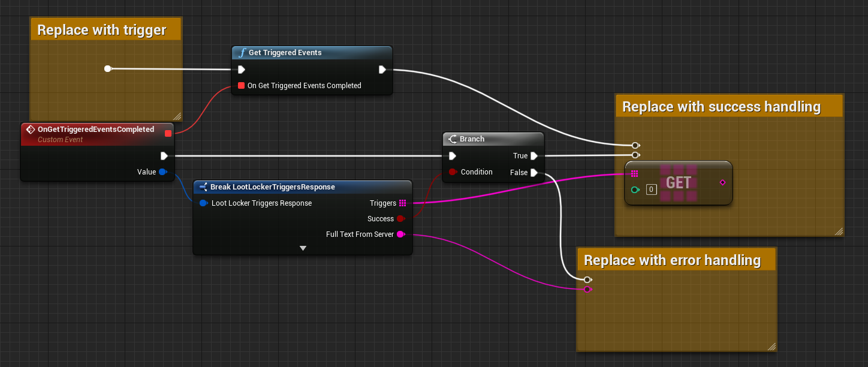Click the Success boolean output pin

(x=400, y=219)
